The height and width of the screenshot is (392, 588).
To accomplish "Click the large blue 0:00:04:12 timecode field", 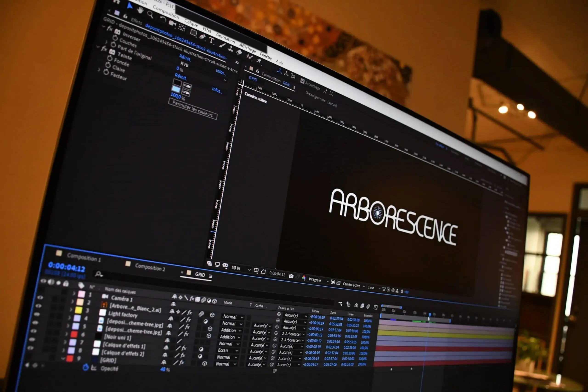I will [67, 268].
